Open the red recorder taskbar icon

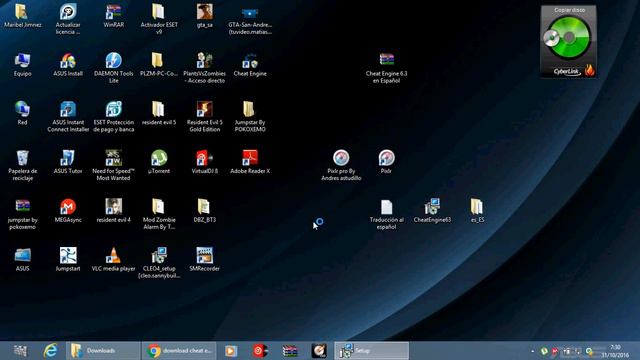point(260,351)
